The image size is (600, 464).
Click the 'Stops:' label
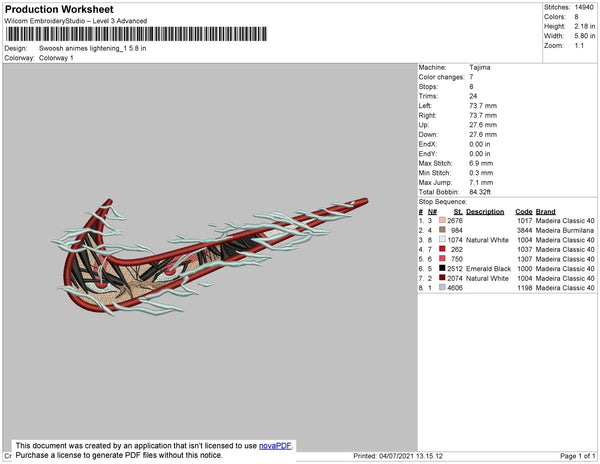click(x=428, y=86)
